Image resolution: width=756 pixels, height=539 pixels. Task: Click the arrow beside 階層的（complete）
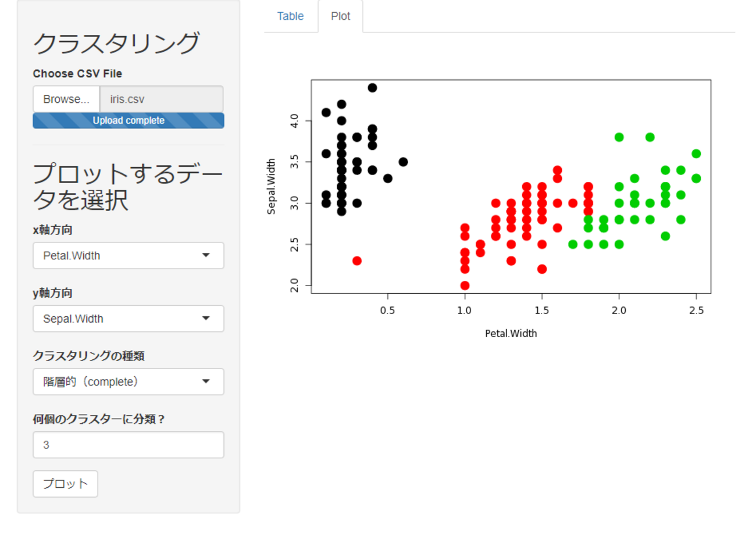[x=206, y=381]
